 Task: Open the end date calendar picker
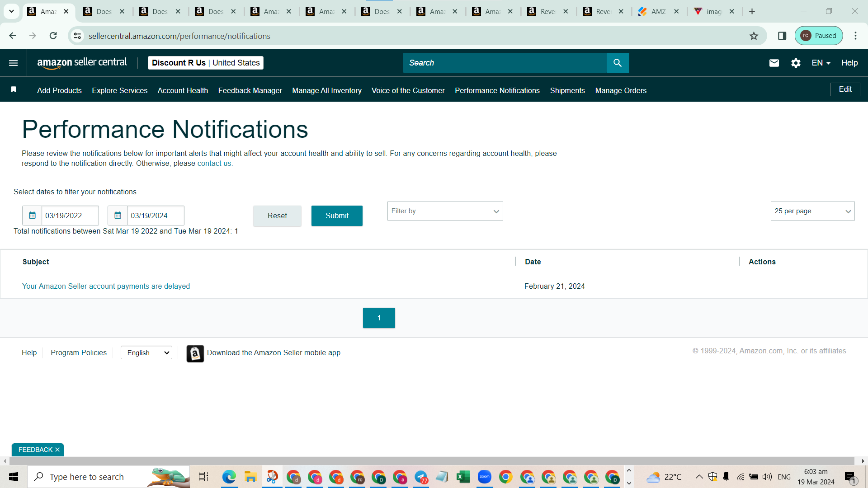118,216
